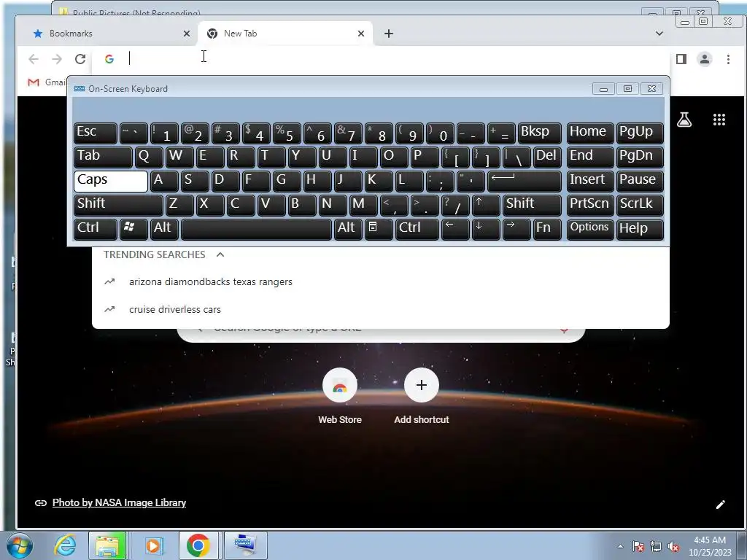The image size is (747, 560).
Task: Toggle the Fn key
Action: click(x=547, y=229)
